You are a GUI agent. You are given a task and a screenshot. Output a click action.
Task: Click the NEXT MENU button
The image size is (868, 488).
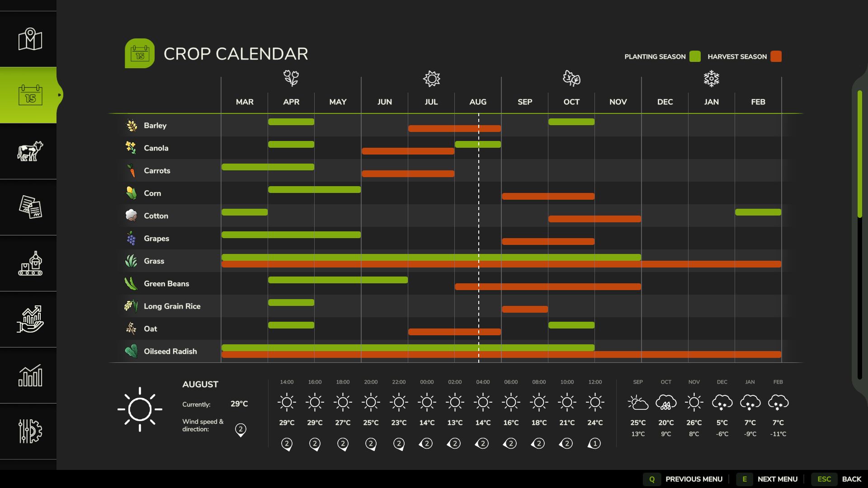pyautogui.click(x=777, y=479)
